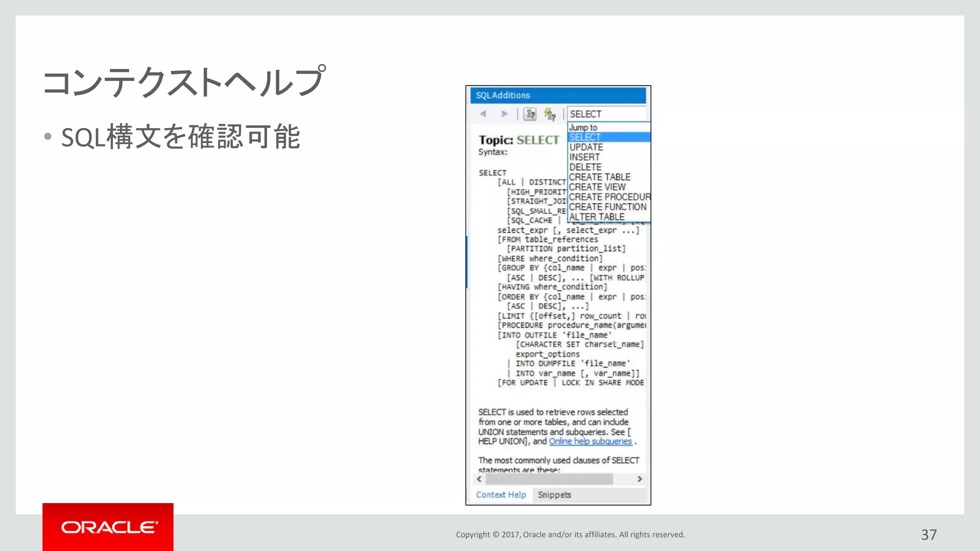980x551 pixels.
Task: Click the '[WHERE where_condition]' syntax line
Action: 550,259
